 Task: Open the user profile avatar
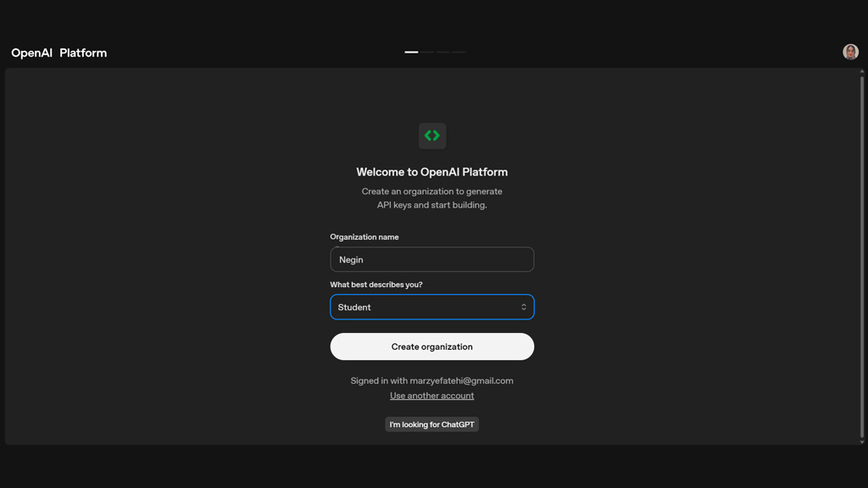[x=850, y=53]
